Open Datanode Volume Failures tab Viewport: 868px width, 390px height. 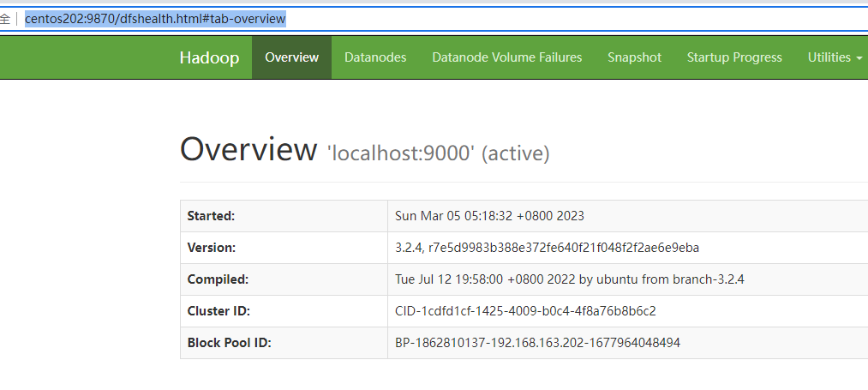507,57
